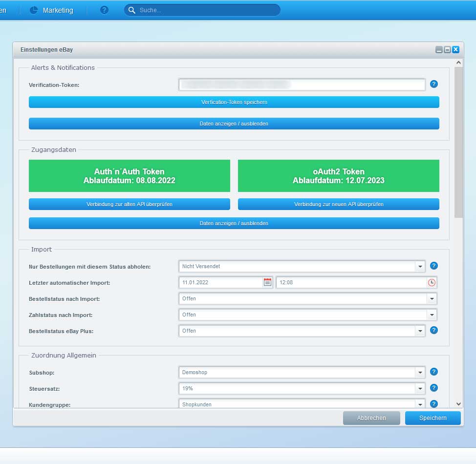476x464 pixels.
Task: Click the 'Alerts & Notifications' section heading
Action: [x=63, y=67]
